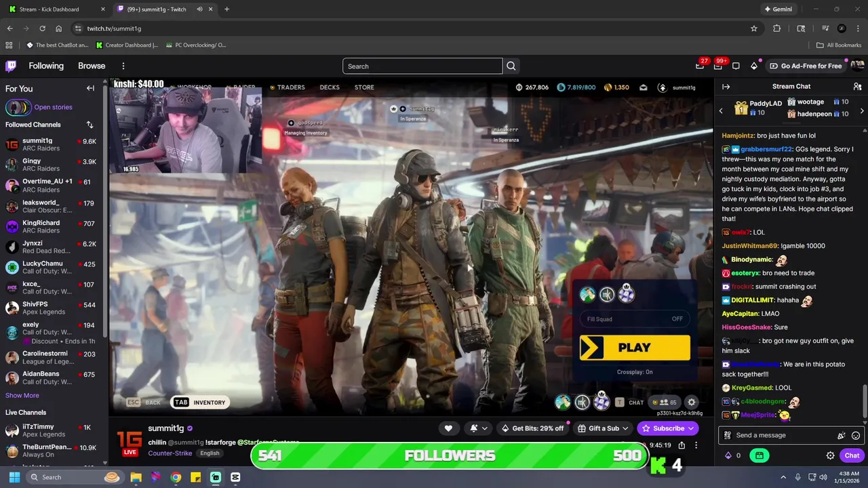Click Get Bits icon in top bar

754,66
